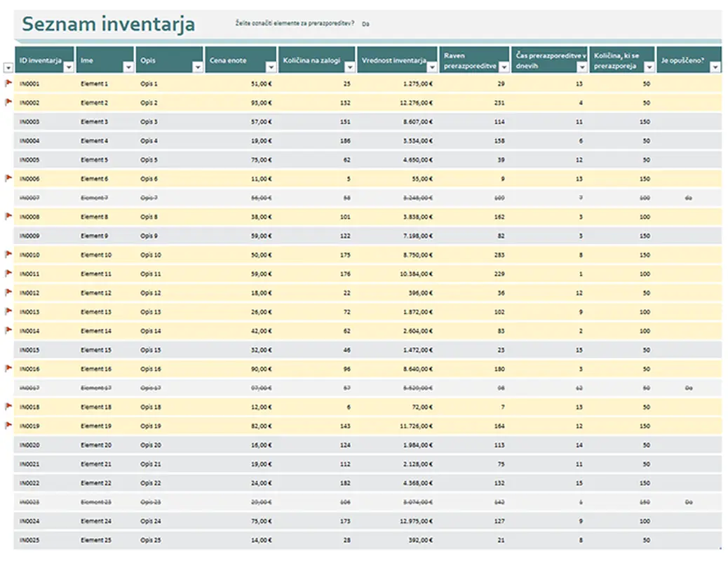The image size is (728, 561).
Task: Select the Da value for marking reorder items
Action: [366, 24]
